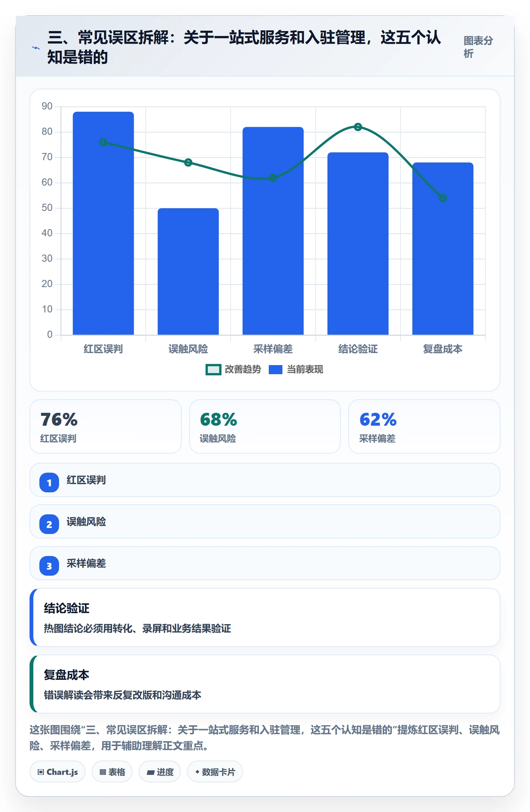Click the trend line point on 红区误判 bar
The image size is (530, 812).
[103, 142]
